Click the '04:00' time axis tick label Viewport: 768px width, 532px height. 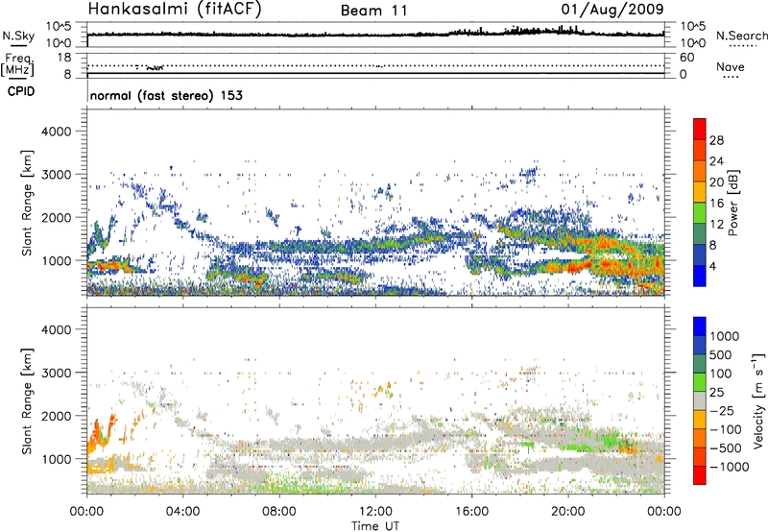(x=182, y=512)
